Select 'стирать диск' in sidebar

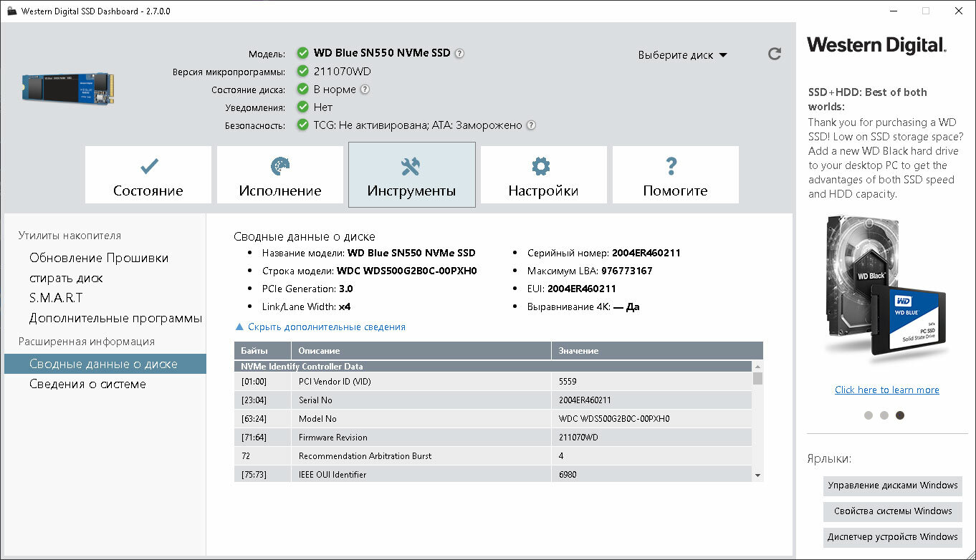coord(66,278)
